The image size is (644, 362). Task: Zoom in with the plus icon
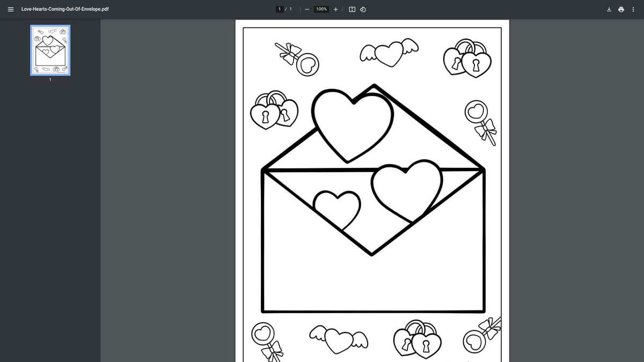tap(335, 9)
